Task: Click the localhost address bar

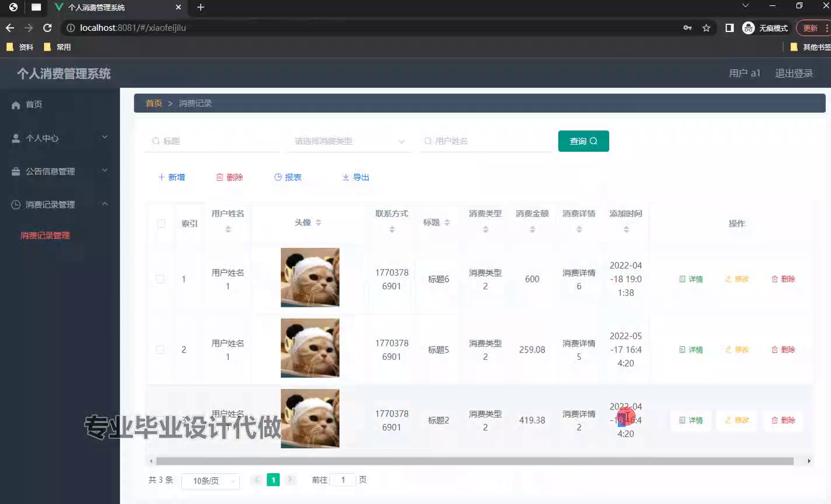Action: click(x=373, y=28)
